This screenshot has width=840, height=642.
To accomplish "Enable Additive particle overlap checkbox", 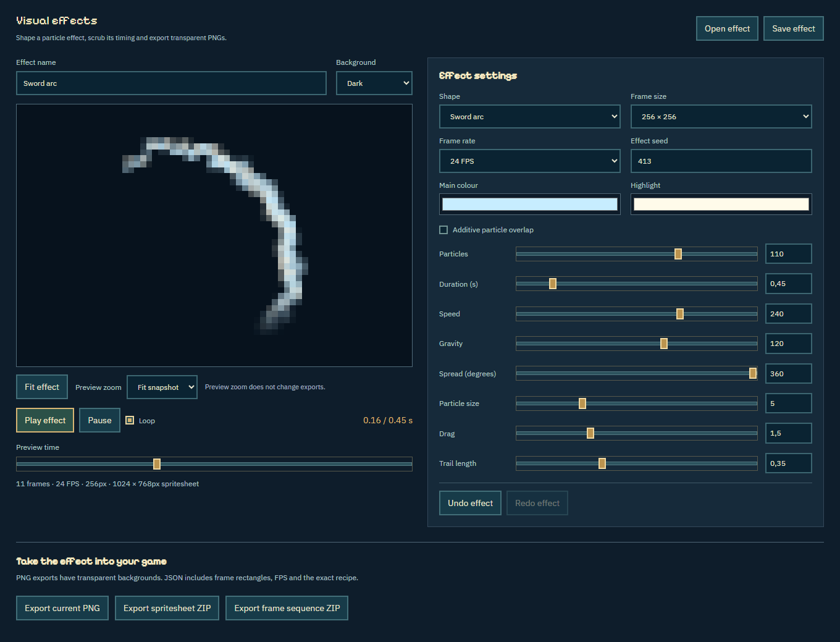I will (x=443, y=230).
